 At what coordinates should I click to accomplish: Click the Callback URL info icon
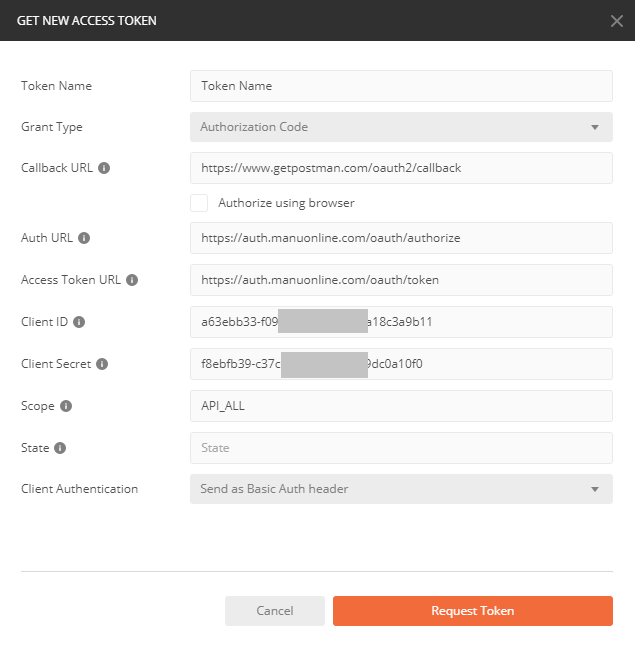tap(104, 168)
